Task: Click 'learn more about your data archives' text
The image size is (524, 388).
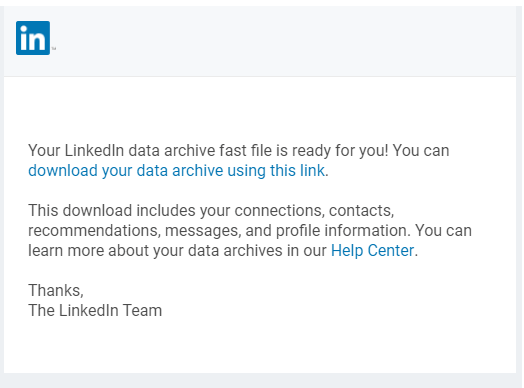Action: coord(155,251)
